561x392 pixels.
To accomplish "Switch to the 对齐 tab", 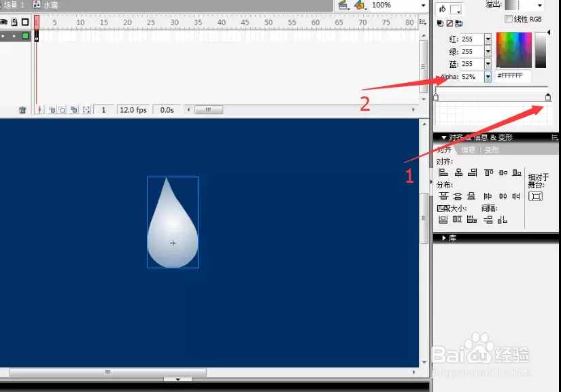I will click(444, 149).
